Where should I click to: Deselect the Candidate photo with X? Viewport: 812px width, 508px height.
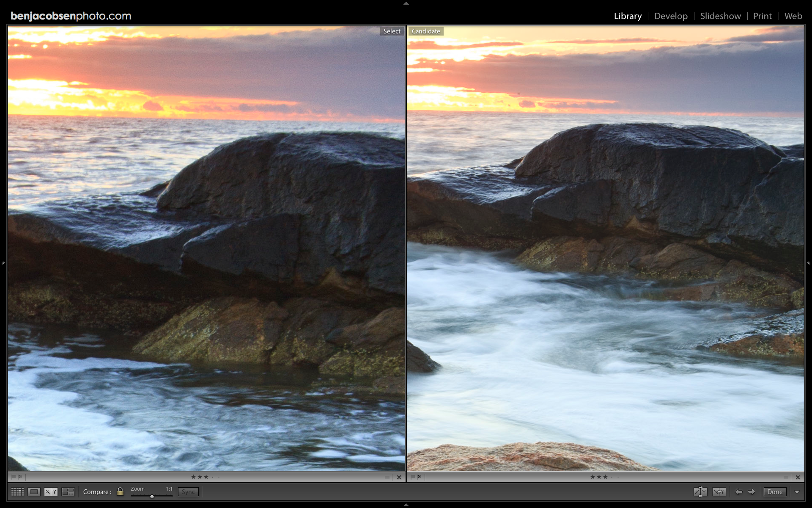798,477
